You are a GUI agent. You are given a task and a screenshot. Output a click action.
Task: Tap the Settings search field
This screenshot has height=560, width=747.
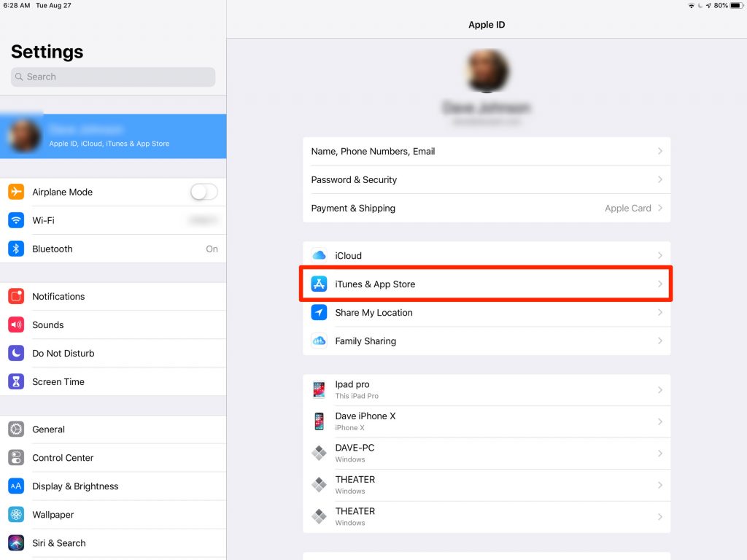[113, 77]
